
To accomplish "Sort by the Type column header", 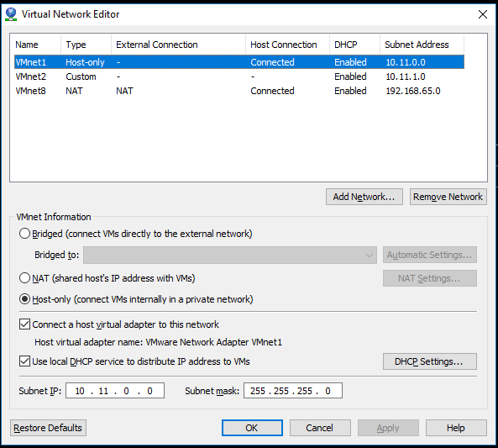I will click(x=86, y=45).
